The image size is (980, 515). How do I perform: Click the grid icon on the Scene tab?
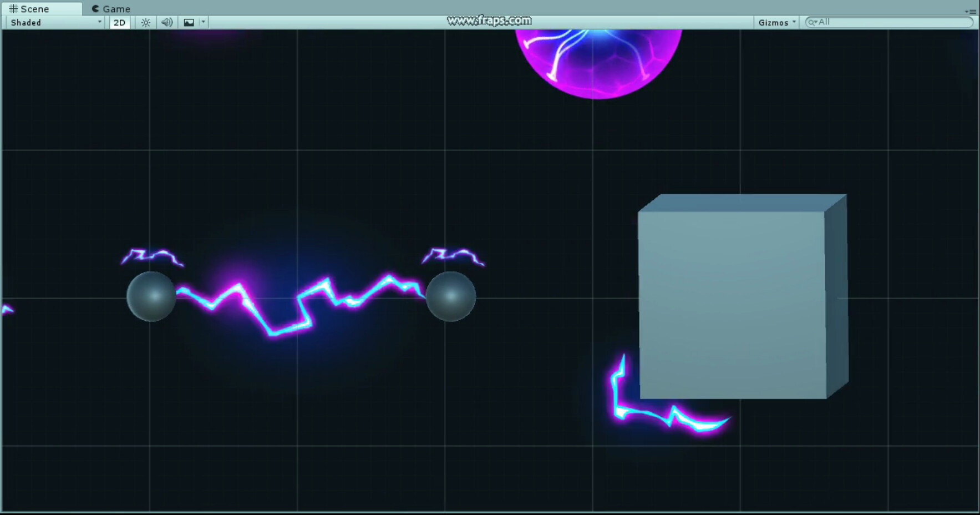[x=12, y=8]
